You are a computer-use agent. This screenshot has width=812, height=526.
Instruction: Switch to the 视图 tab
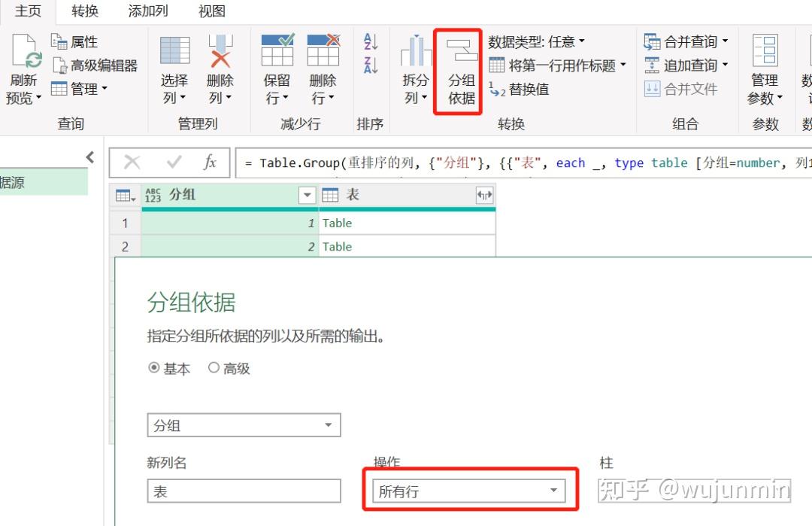pyautogui.click(x=212, y=11)
